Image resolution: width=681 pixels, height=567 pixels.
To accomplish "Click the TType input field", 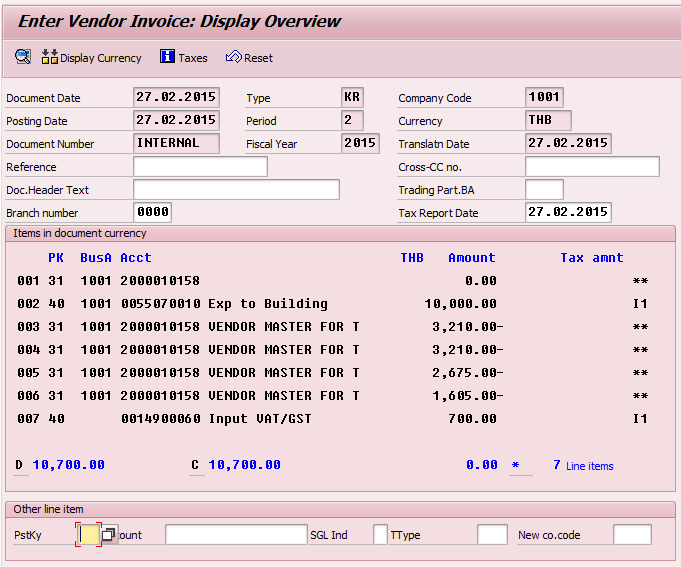I will coord(493,534).
